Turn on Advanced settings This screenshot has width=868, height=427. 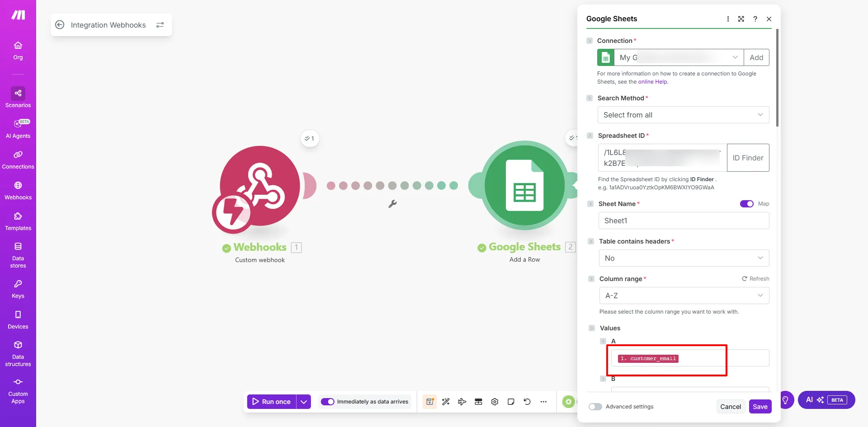point(595,407)
